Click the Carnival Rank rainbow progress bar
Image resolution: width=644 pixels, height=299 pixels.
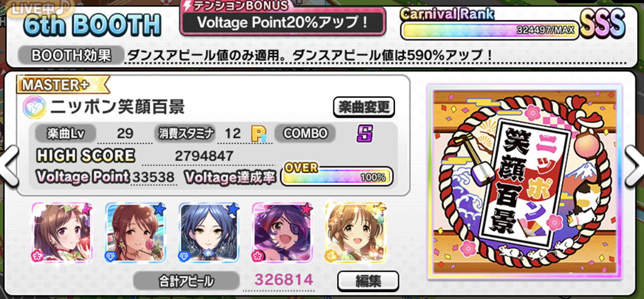(490, 30)
